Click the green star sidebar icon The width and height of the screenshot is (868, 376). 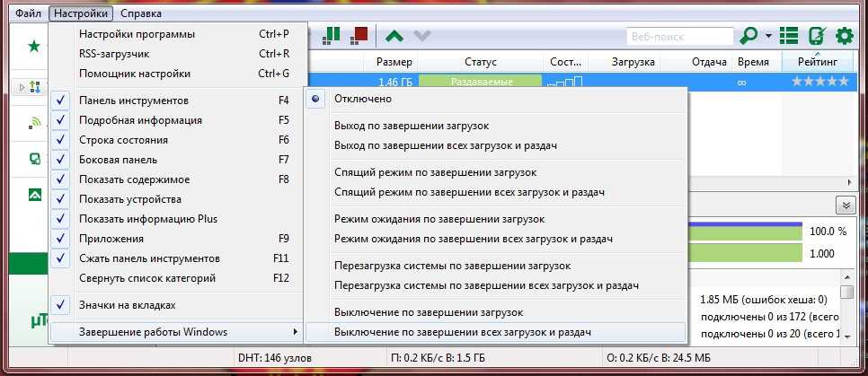(33, 47)
